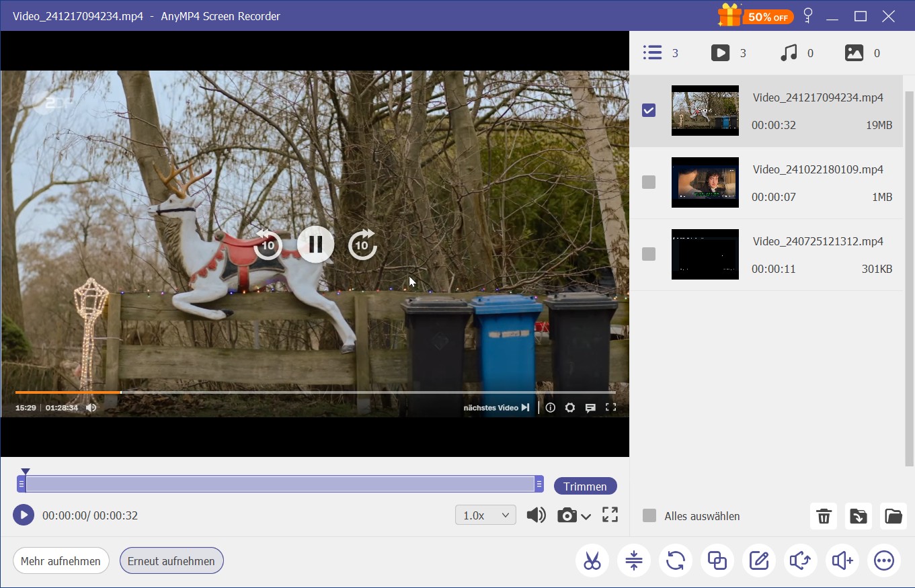Screen dimensions: 915x588
Task: Switch to the video recordings tab
Action: (720, 53)
